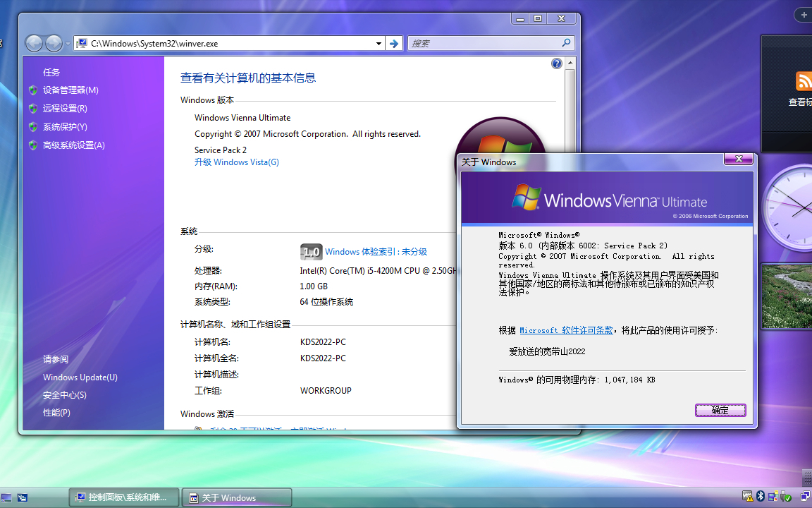Image resolution: width=812 pixels, height=508 pixels.
Task: Open Advanced System Settings (高级系统设置) link
Action: [x=73, y=145]
